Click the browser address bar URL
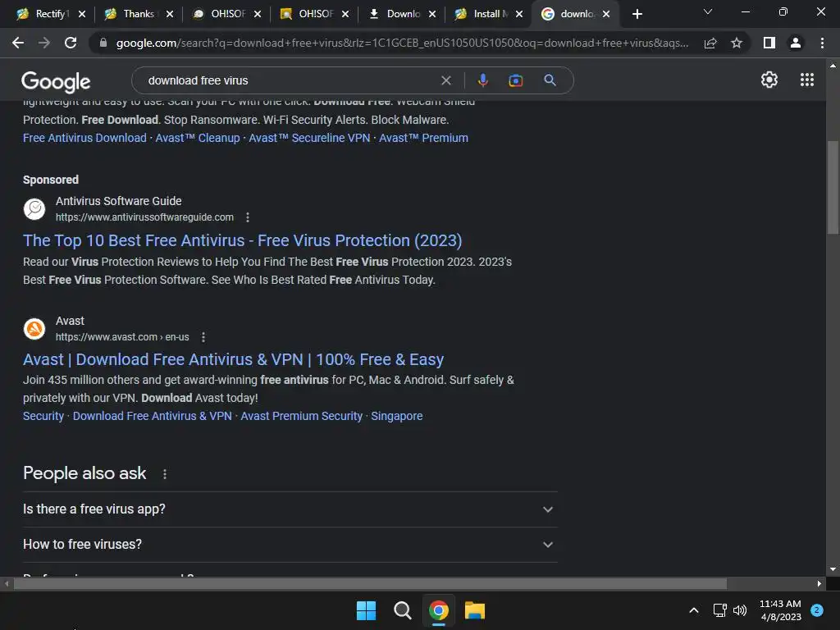 coord(402,43)
